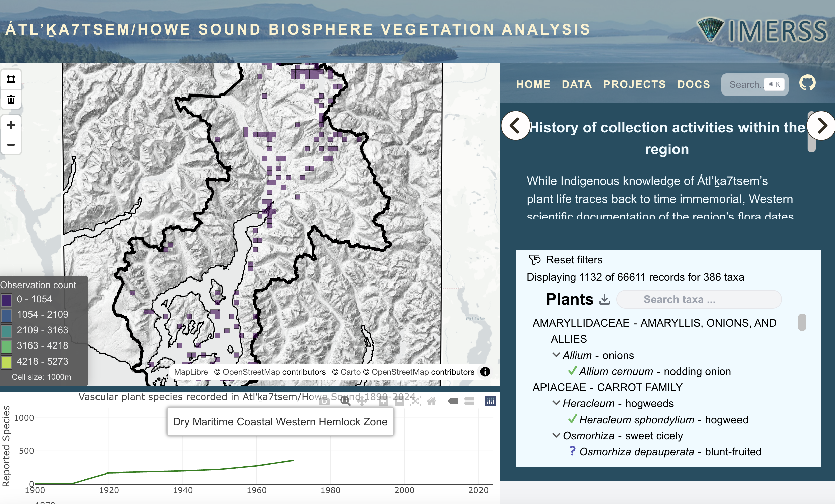The height and width of the screenshot is (504, 835).
Task: Toggle Heracleum sphondylium checkmark
Action: pos(572,419)
